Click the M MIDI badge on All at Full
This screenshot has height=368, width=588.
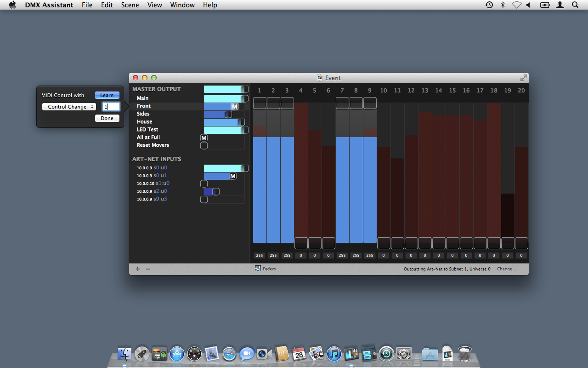204,138
